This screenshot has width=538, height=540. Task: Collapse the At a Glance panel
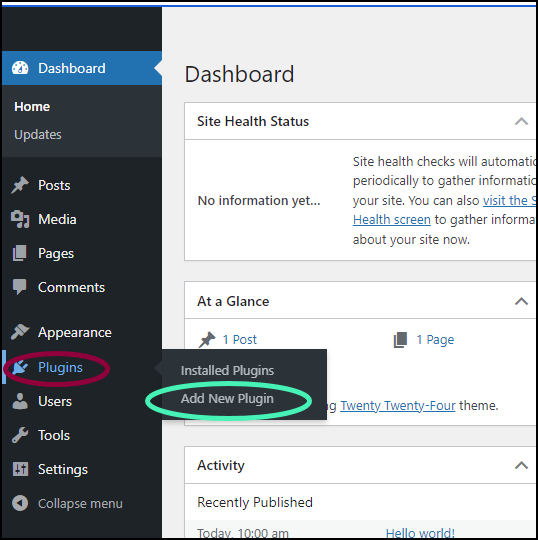(521, 301)
